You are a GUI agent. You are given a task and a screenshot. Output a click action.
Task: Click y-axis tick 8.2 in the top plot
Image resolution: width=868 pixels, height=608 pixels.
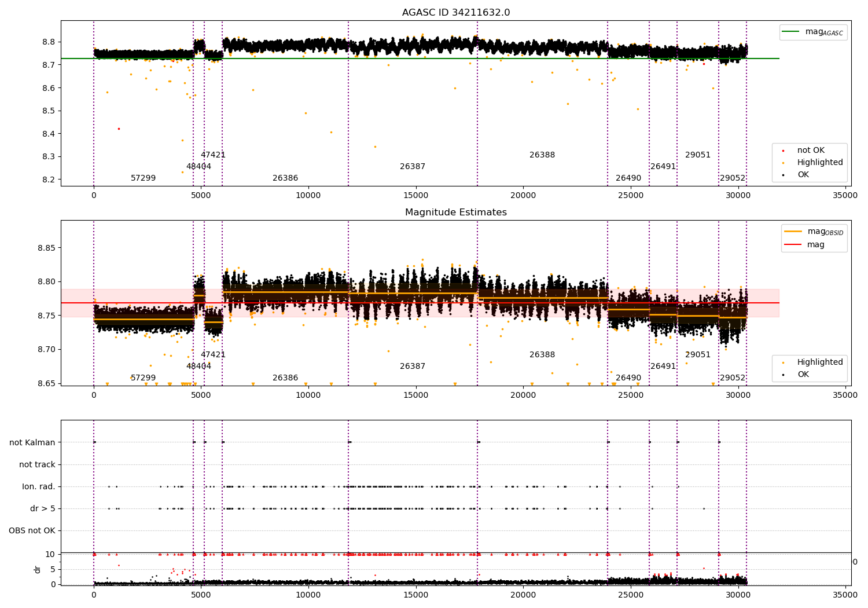[x=49, y=180]
